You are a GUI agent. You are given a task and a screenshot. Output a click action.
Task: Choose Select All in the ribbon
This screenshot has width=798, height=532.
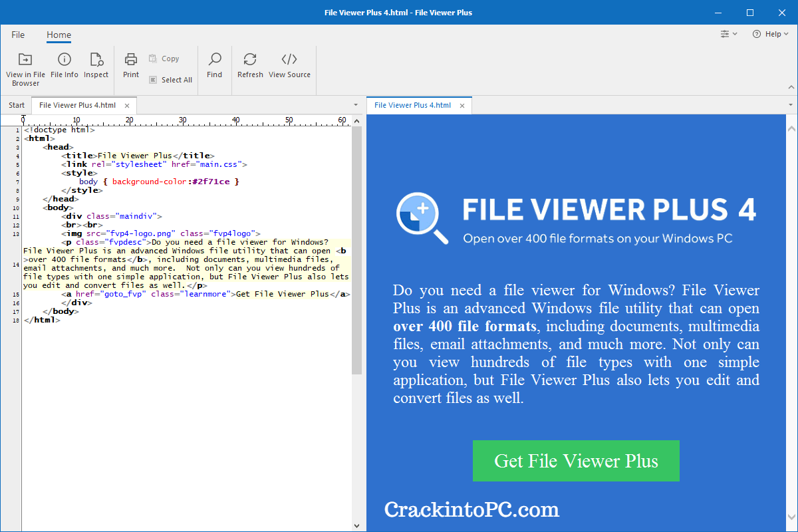[170, 80]
